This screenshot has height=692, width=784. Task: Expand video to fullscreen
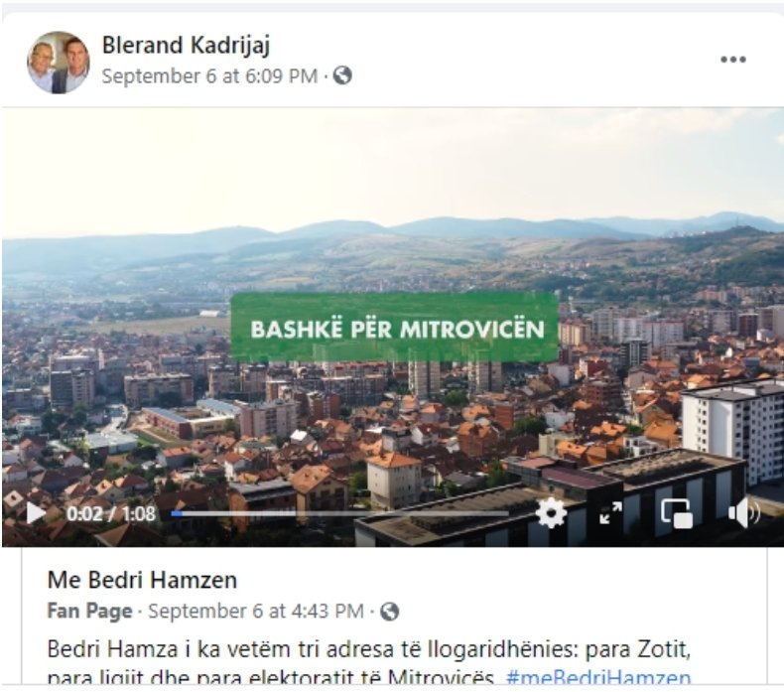[x=610, y=513]
